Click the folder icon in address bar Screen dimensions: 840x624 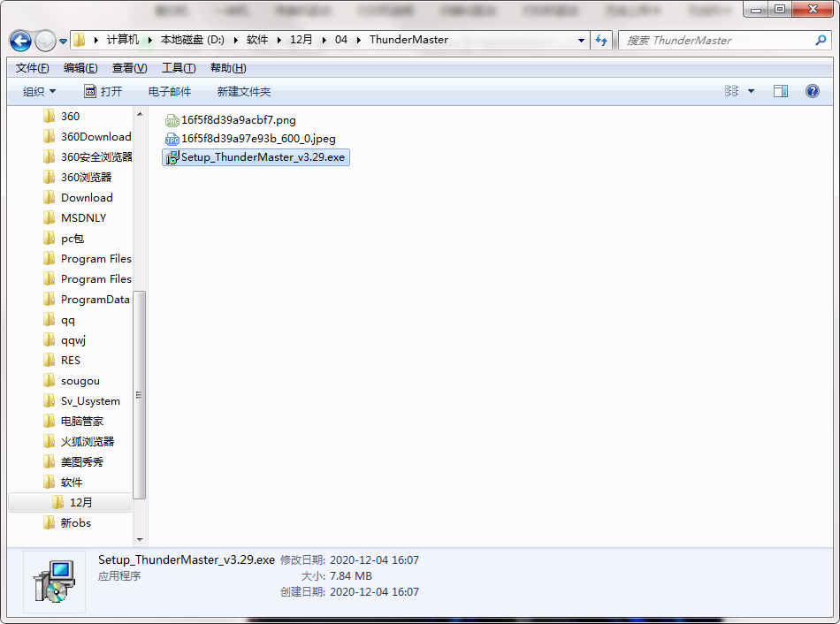pyautogui.click(x=80, y=40)
